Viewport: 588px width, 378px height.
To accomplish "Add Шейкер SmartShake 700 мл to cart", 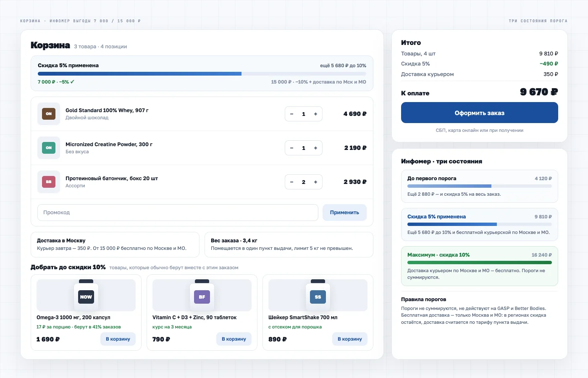I will [350, 339].
